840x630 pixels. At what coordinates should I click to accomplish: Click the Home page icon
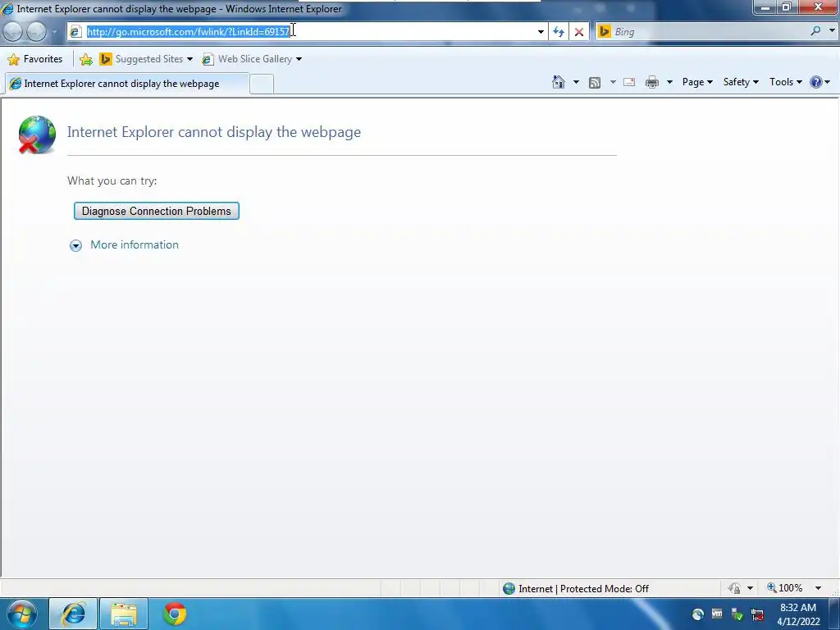point(558,82)
